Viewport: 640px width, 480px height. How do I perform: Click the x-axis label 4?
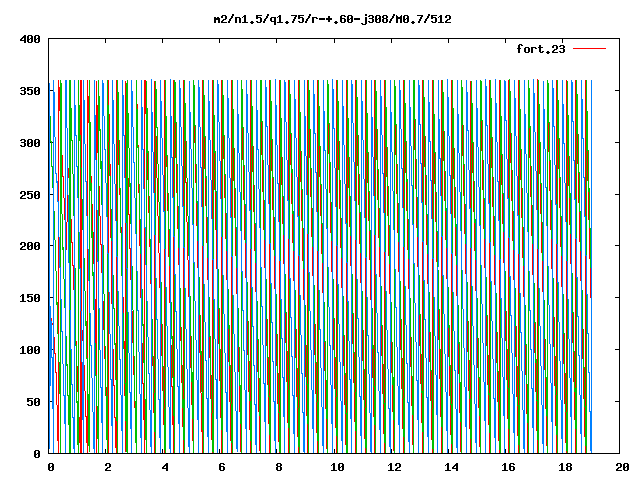point(164,467)
